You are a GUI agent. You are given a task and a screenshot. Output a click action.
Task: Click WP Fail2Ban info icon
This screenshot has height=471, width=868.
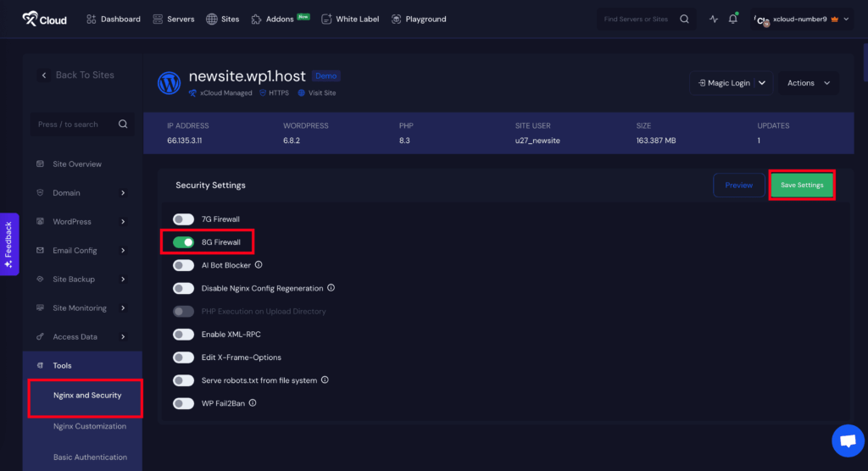click(253, 403)
